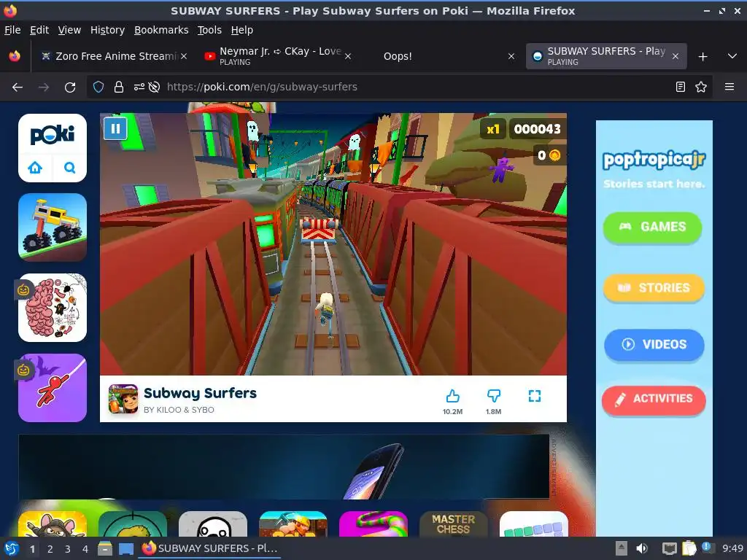Open the monster truck game thumbnail
The height and width of the screenshot is (560, 747).
[53, 227]
